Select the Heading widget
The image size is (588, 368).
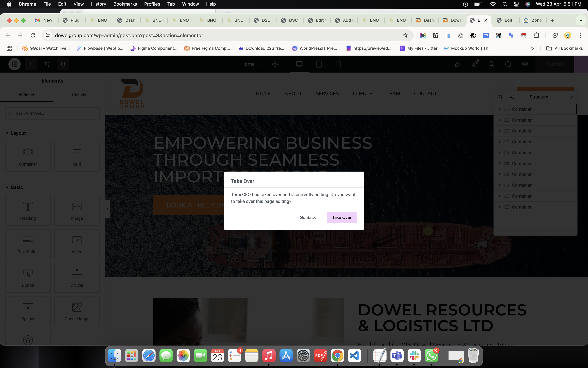click(x=28, y=210)
